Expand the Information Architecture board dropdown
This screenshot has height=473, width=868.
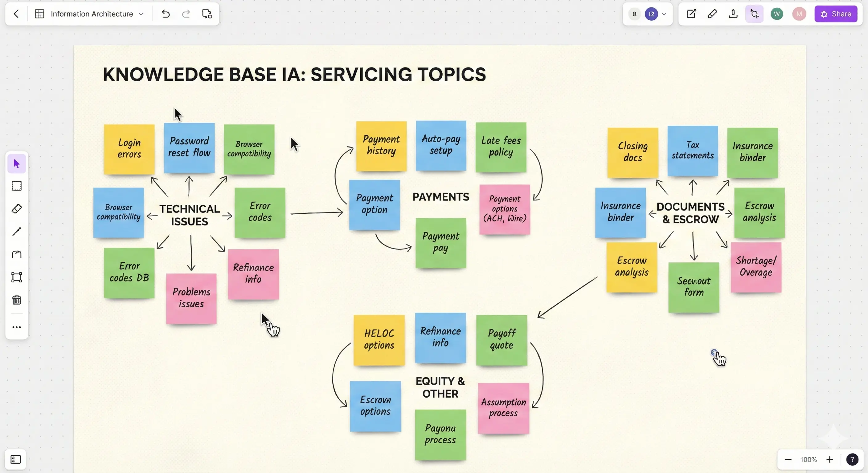tap(141, 14)
